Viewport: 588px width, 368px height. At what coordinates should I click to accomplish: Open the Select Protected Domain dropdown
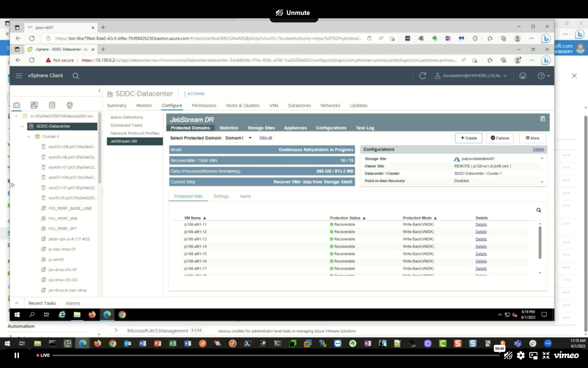[x=250, y=138]
